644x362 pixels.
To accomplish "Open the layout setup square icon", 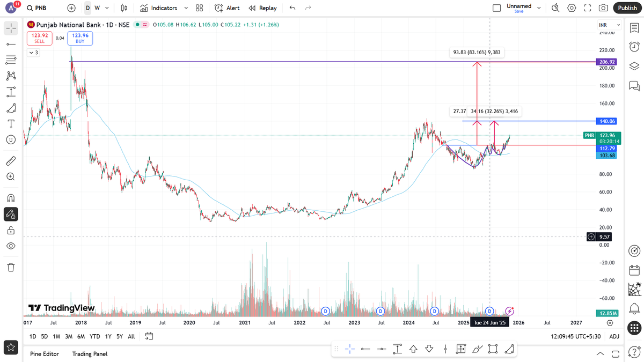I will [x=496, y=8].
